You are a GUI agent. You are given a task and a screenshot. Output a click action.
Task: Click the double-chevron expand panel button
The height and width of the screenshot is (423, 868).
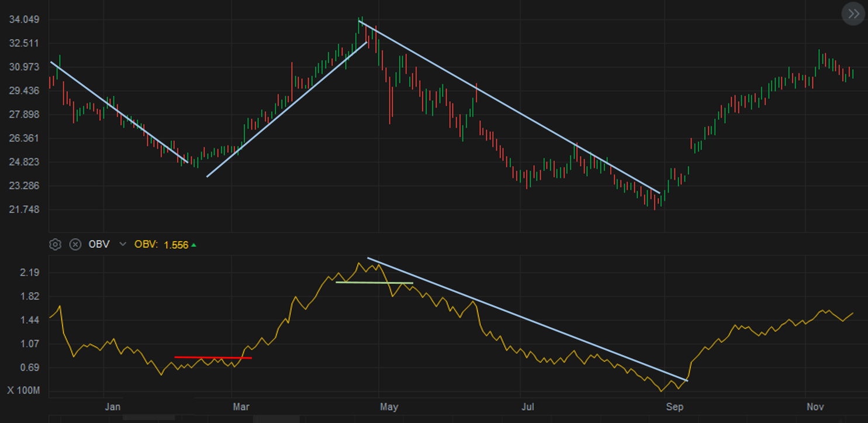[x=853, y=14]
